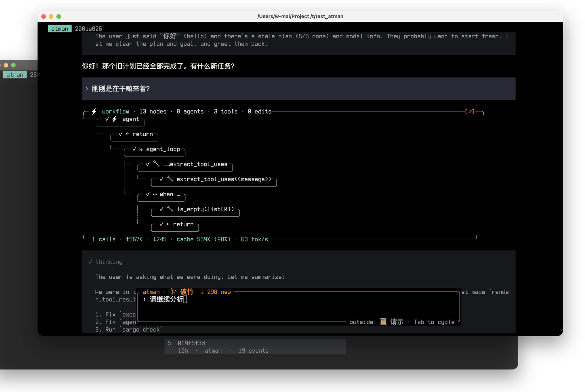The width and height of the screenshot is (585, 392).
Task: Click the workflow lightning bolt icon
Action: (x=94, y=111)
